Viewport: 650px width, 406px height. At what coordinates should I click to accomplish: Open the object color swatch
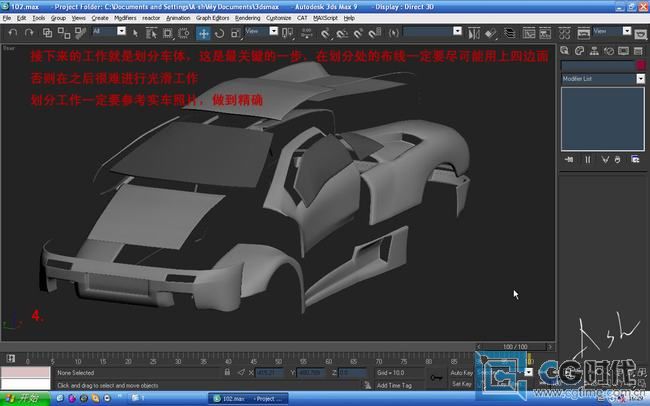pyautogui.click(x=641, y=65)
